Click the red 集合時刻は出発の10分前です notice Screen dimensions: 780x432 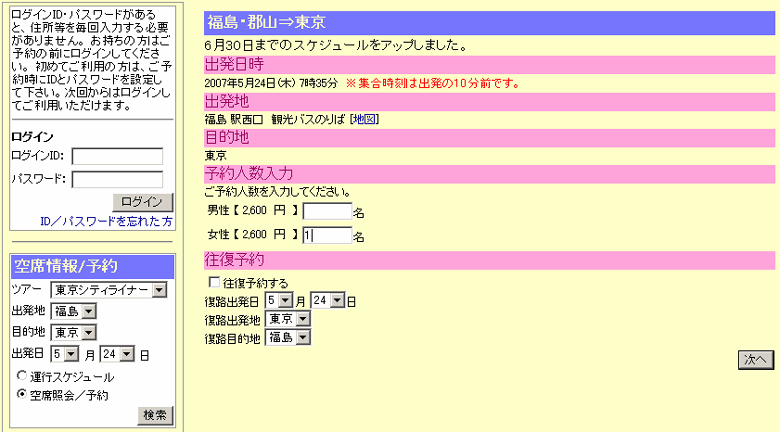coord(433,83)
